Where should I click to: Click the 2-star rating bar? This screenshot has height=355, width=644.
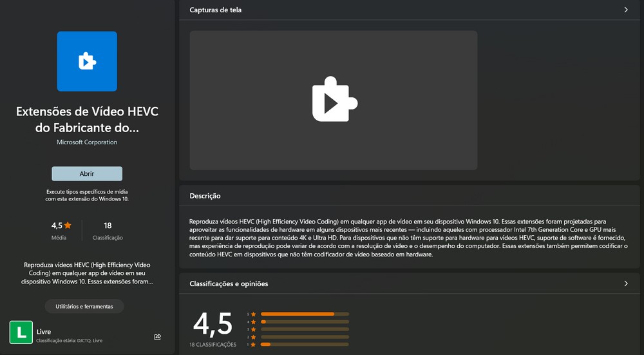coord(305,337)
